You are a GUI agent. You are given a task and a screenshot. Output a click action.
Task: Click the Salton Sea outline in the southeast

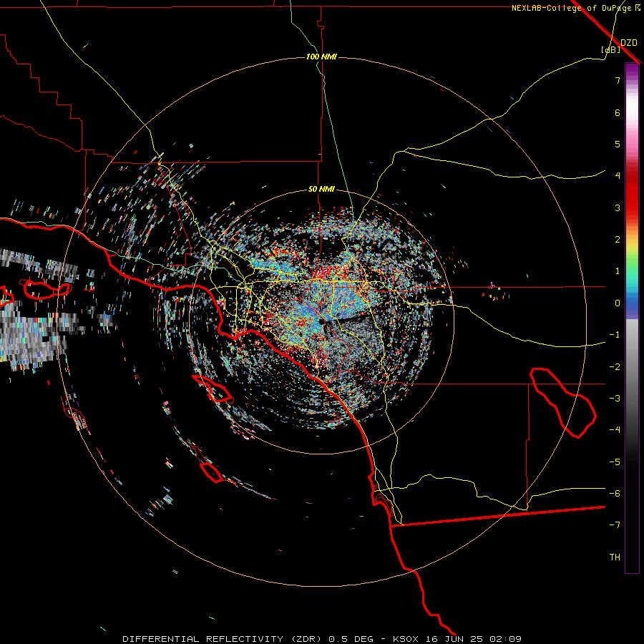(563, 402)
